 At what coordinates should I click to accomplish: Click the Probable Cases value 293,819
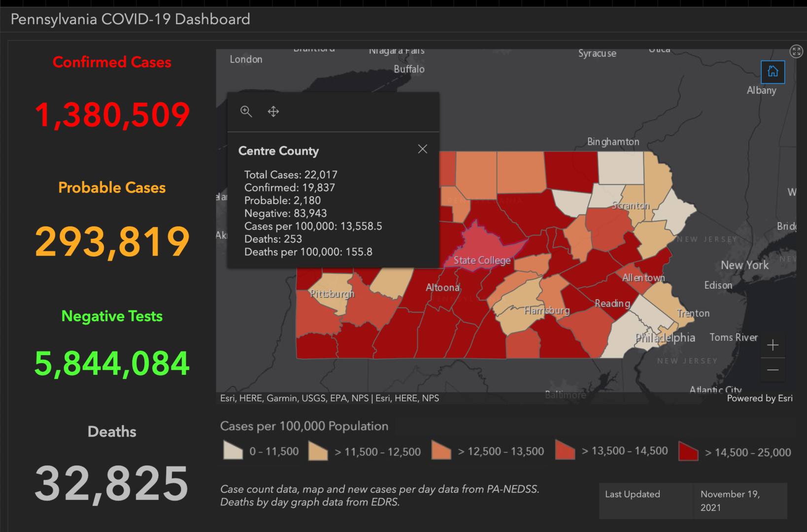(x=112, y=242)
